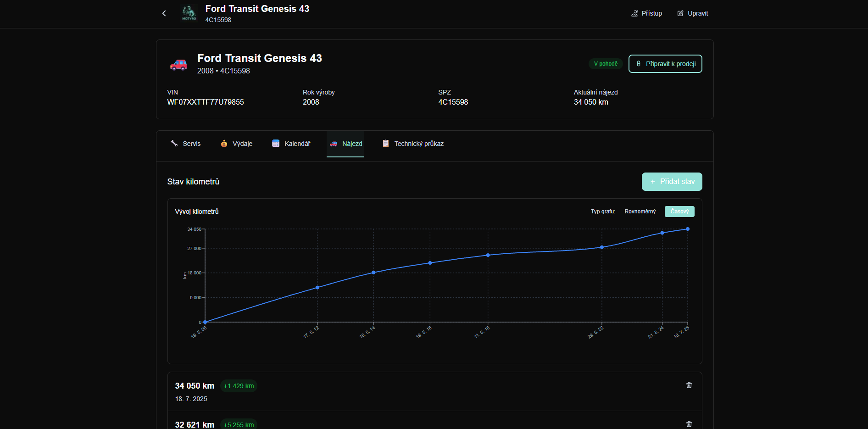Screen dimensions: 868x429
Task: Click the chart point at 19. 5. 08
Action: pyautogui.click(x=205, y=322)
